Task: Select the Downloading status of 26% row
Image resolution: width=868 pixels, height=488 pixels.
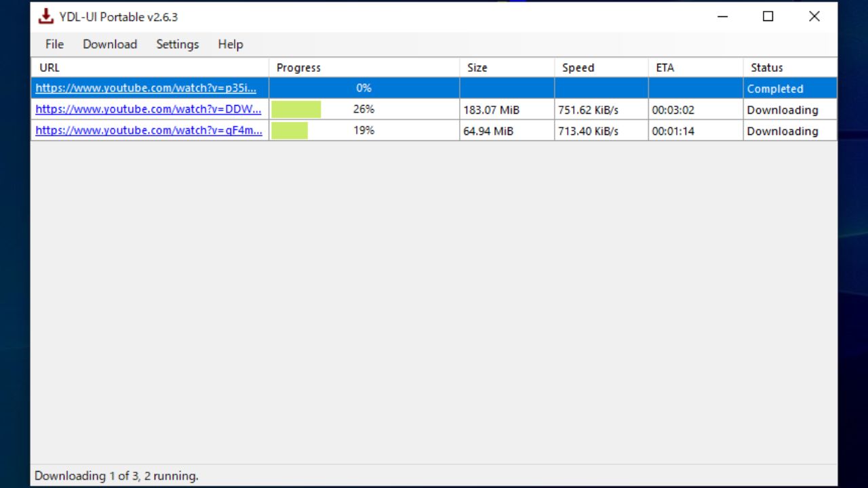Action: (x=790, y=109)
